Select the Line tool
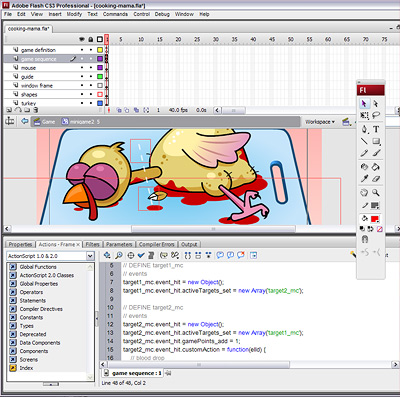 pyautogui.click(x=364, y=141)
